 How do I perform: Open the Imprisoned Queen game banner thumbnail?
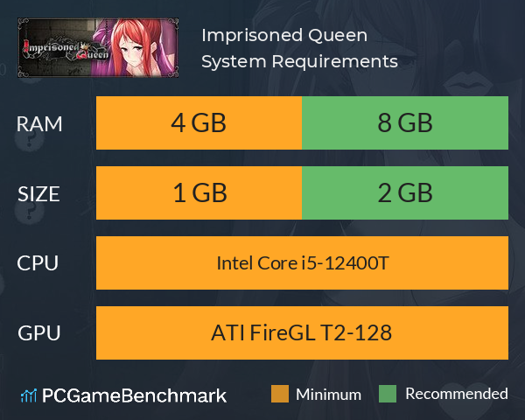point(98,47)
